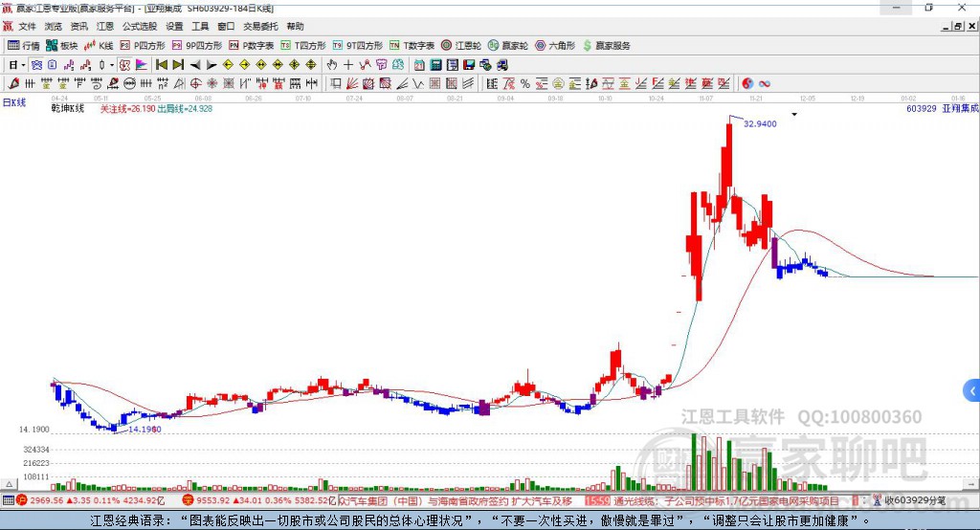This screenshot has width=980, height=530.
Task: Open the calculator icon
Action: pos(435,65)
